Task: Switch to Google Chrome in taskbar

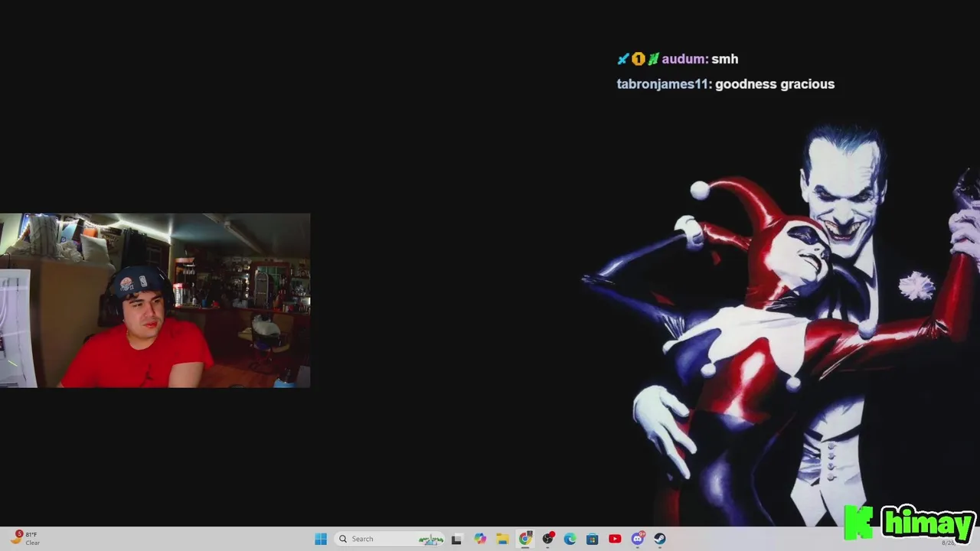Action: coord(525,539)
